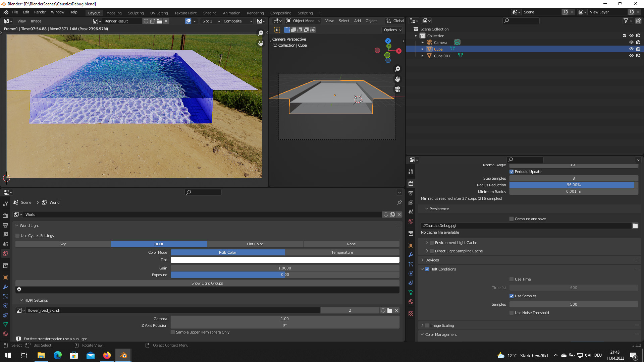The width and height of the screenshot is (644, 362).
Task: Click folder icon next to CausticsDebug.pgi path
Action: click(x=635, y=226)
